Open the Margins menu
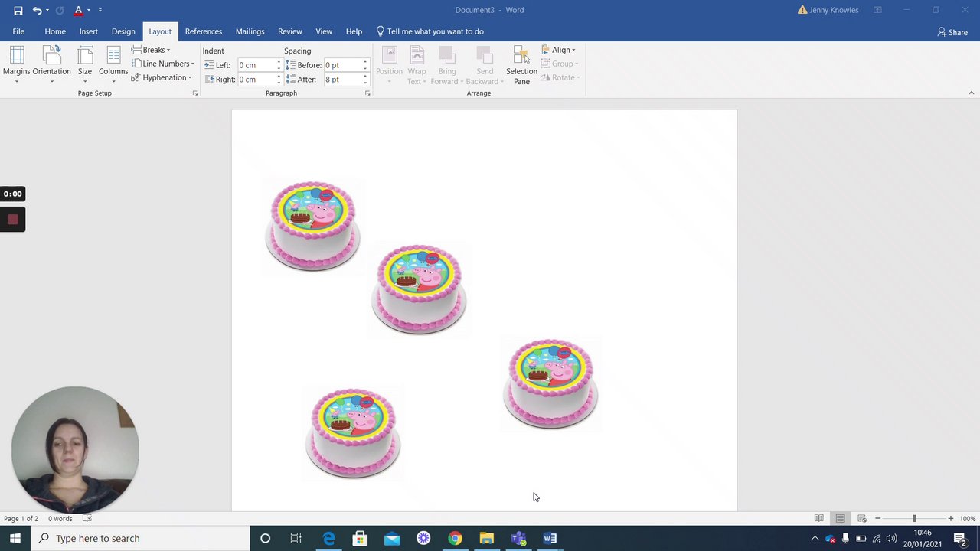The height and width of the screenshot is (551, 980). coord(17,65)
